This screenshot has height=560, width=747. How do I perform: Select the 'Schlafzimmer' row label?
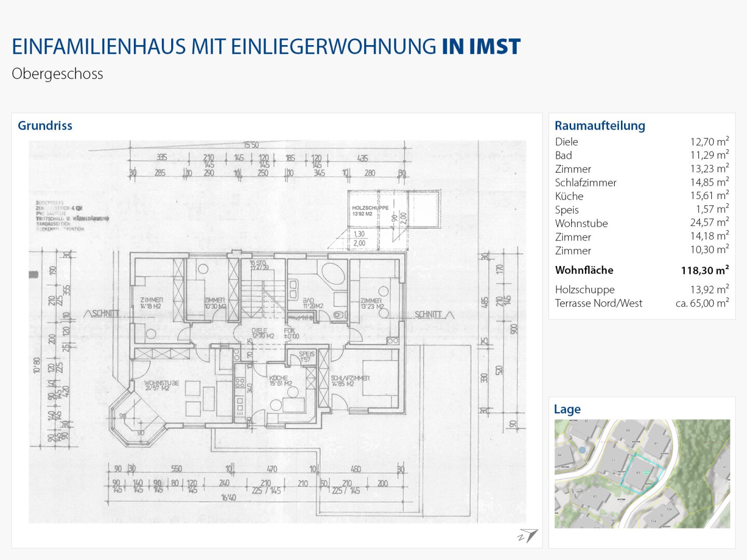(586, 183)
